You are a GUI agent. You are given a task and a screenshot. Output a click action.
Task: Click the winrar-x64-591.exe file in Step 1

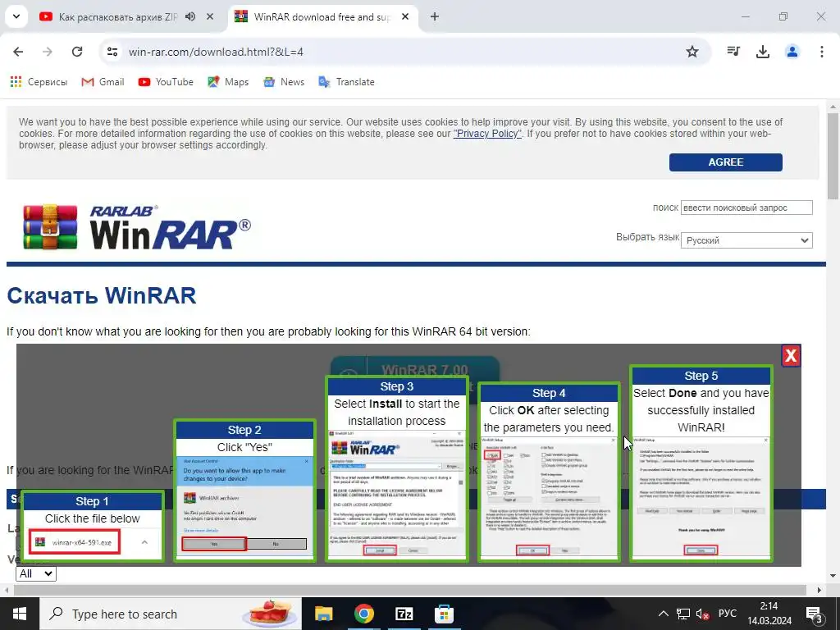coord(75,543)
